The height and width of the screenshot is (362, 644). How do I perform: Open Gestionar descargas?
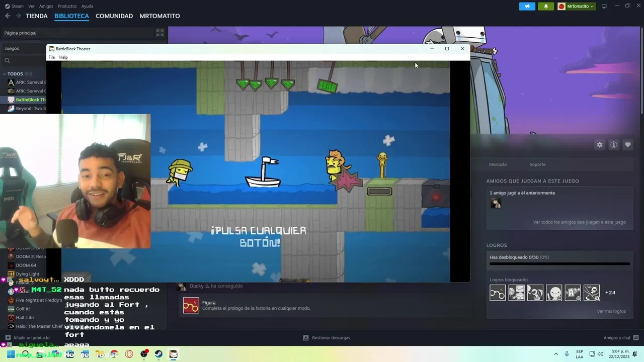[327, 338]
